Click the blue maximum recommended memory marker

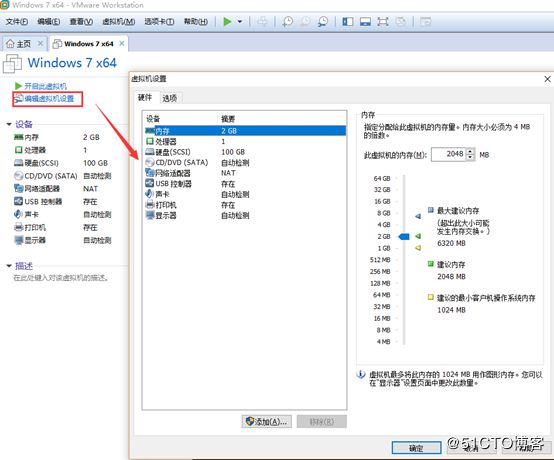point(418,216)
